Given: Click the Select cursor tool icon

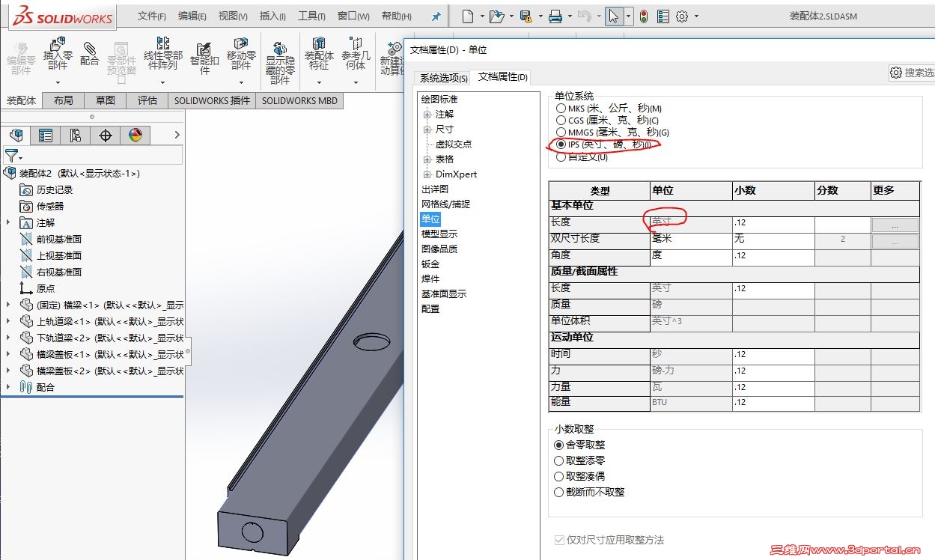Looking at the screenshot, I should pos(614,16).
